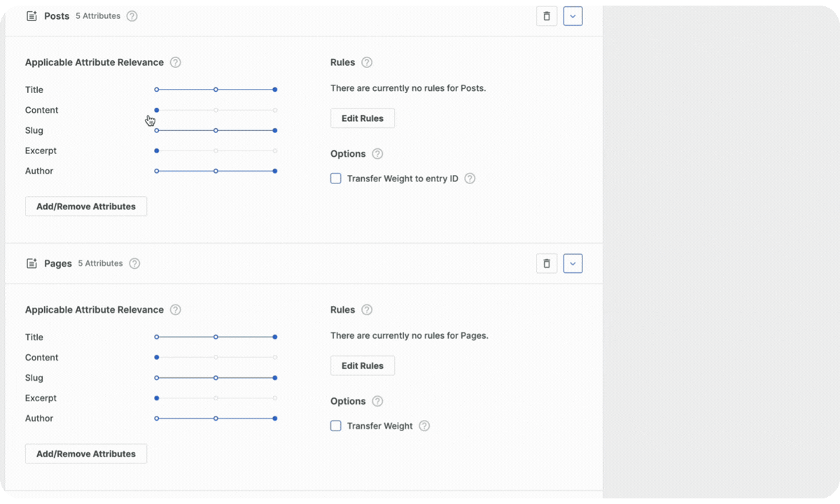
Task: Enable Transfer Weight to entry ID for Posts
Action: (335, 178)
